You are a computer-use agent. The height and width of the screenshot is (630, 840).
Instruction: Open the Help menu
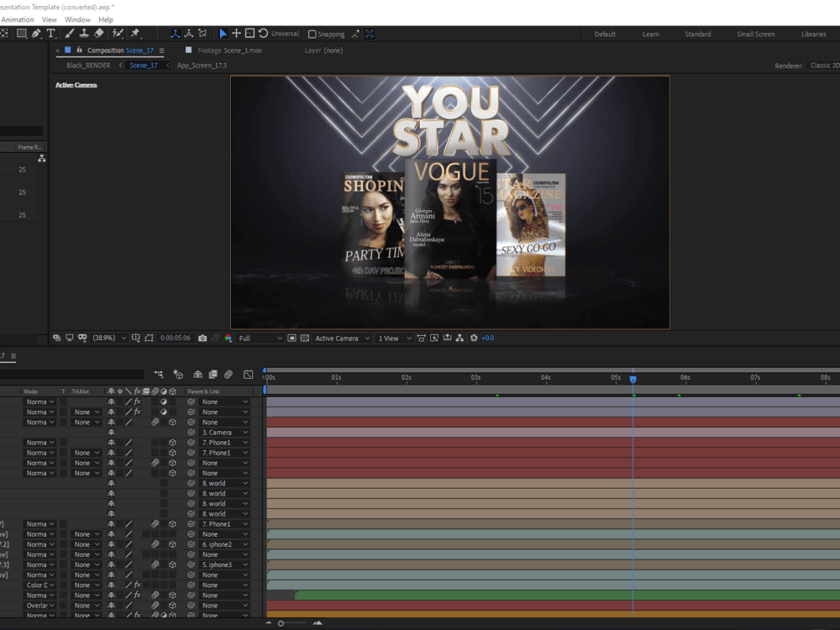click(106, 19)
